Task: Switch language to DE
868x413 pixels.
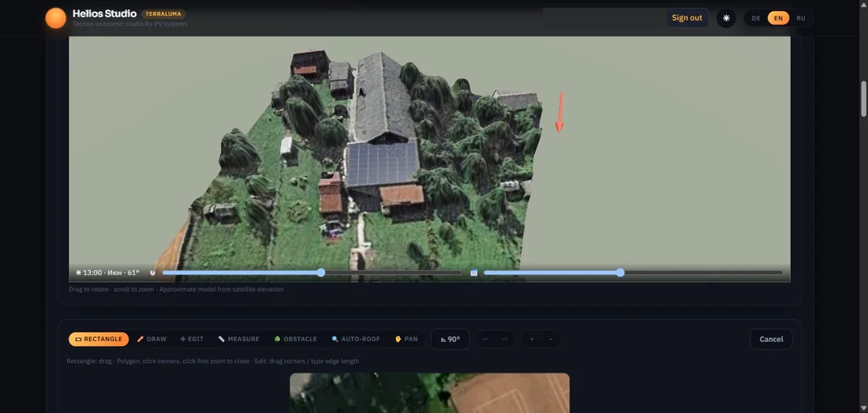Action: pos(756,18)
